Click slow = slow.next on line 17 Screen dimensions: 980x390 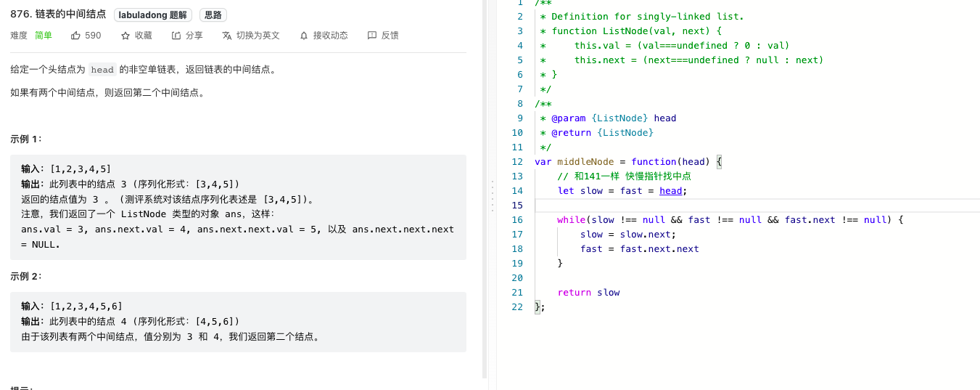click(x=628, y=235)
